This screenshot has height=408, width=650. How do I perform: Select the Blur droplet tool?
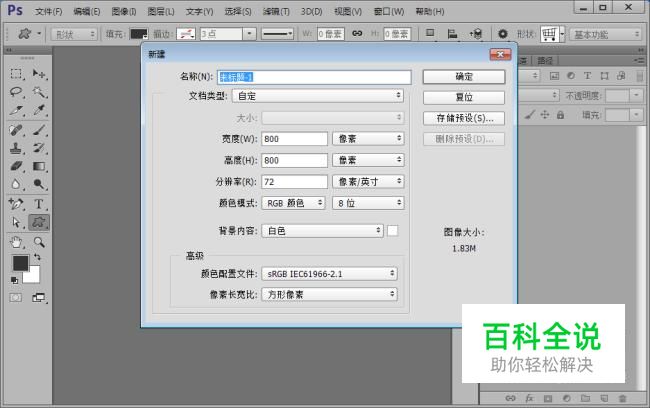16,184
